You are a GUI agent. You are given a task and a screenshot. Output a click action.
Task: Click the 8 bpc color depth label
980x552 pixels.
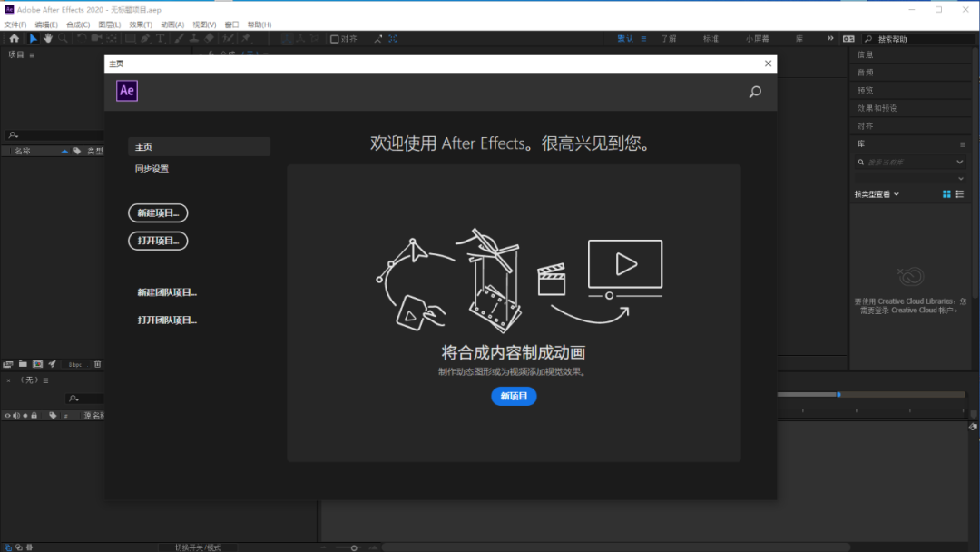(x=75, y=364)
